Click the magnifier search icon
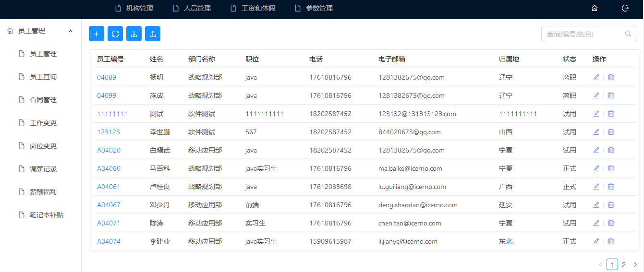 (x=628, y=34)
